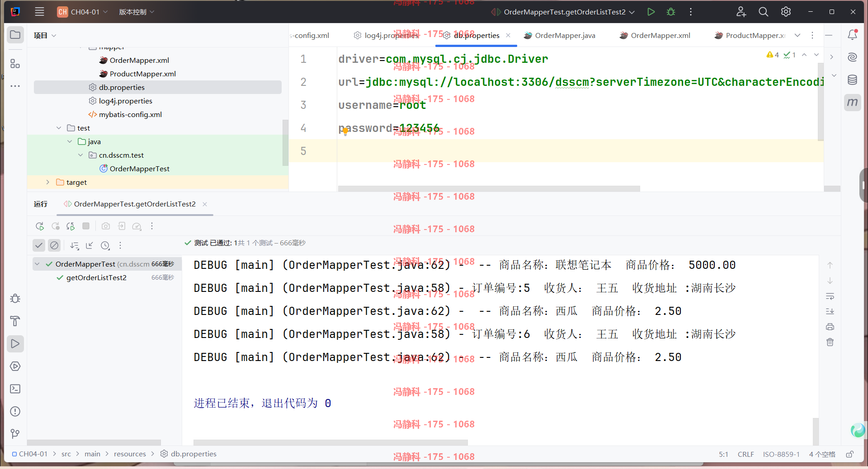Open the Run tool window button
Viewport: 868px width, 469px height.
[x=15, y=344]
